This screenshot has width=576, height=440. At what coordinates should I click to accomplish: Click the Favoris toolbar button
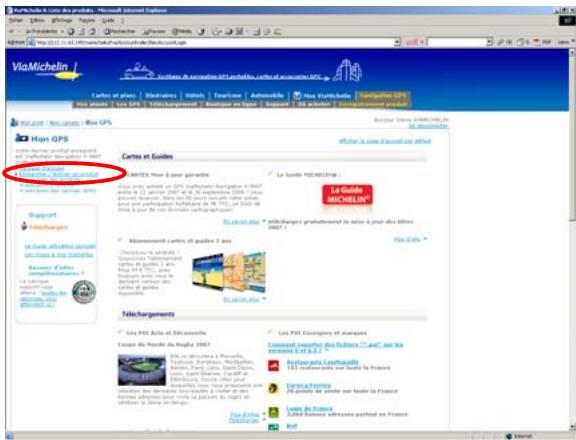pyautogui.click(x=154, y=32)
